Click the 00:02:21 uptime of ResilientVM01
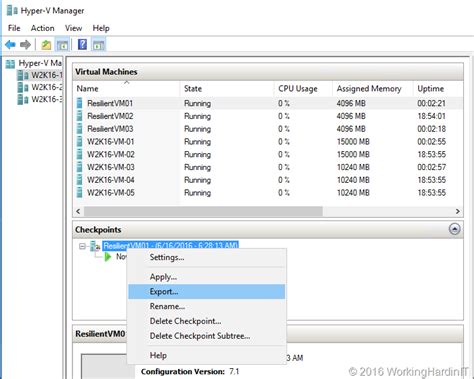The height and width of the screenshot is (379, 474). coord(431,103)
